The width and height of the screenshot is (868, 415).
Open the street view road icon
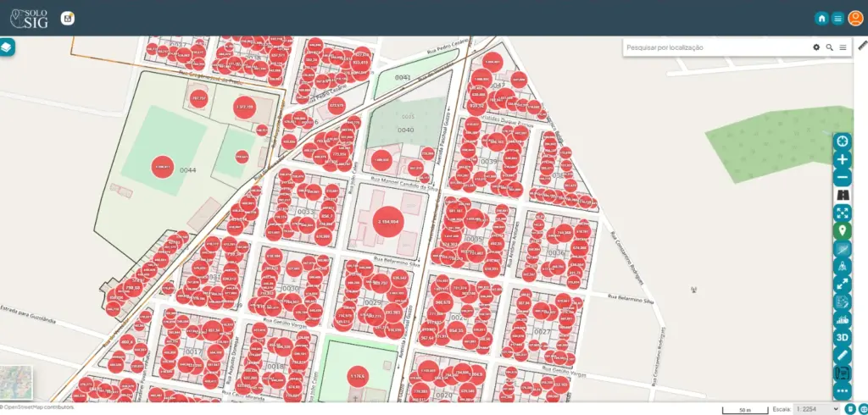842,195
